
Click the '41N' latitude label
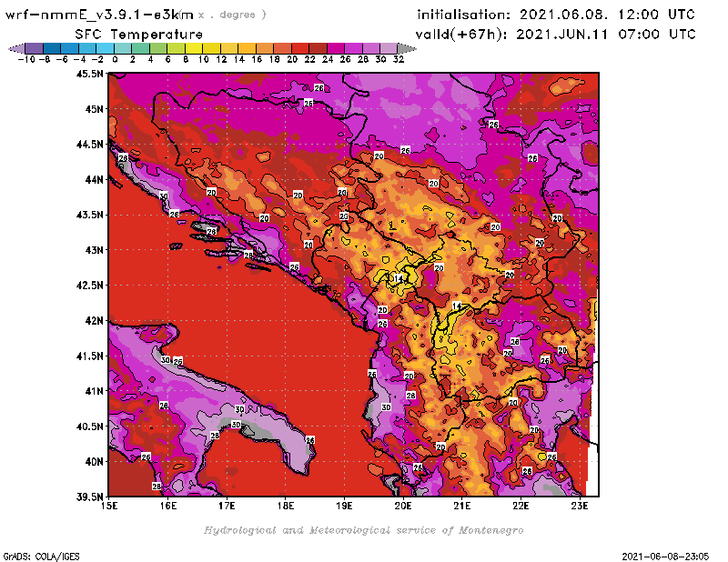pos(94,391)
